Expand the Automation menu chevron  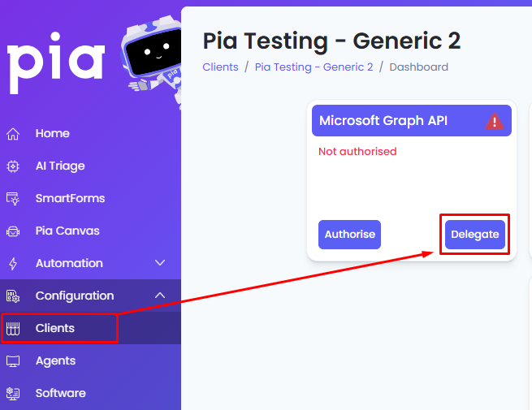160,263
